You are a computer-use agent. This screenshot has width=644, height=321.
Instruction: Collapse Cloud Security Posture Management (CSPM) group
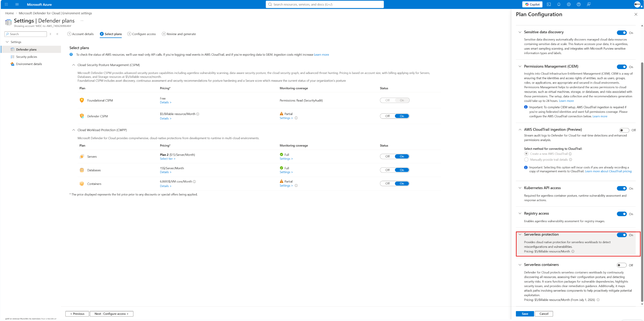click(x=73, y=65)
